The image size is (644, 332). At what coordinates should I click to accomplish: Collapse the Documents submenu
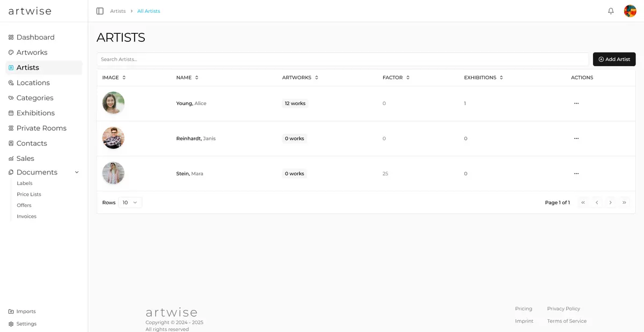coord(76,172)
